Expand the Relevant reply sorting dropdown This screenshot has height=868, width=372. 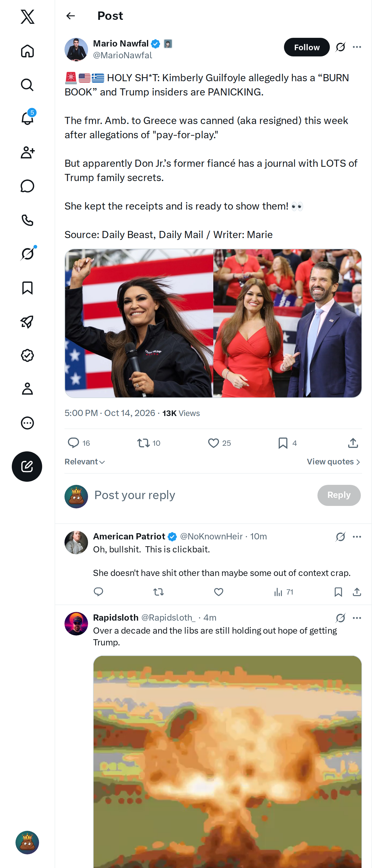85,462
